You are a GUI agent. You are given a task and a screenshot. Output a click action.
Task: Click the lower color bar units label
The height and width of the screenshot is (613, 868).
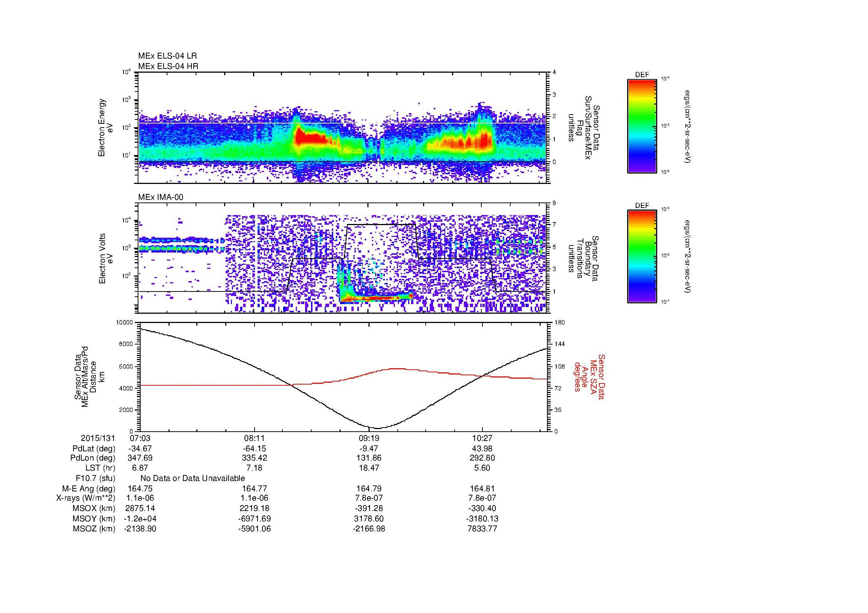click(x=688, y=257)
